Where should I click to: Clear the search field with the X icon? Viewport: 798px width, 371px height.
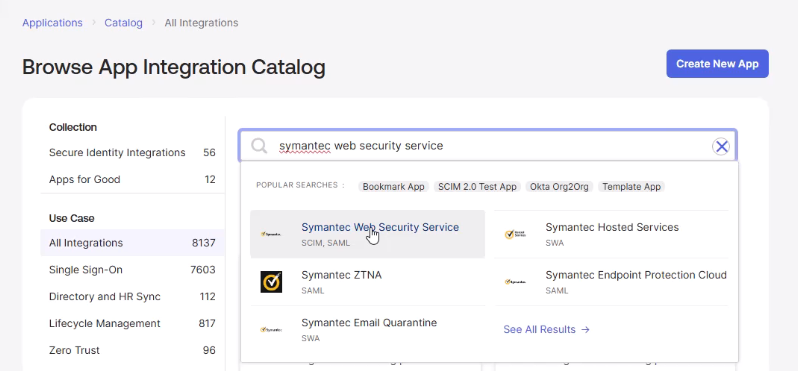click(x=721, y=147)
